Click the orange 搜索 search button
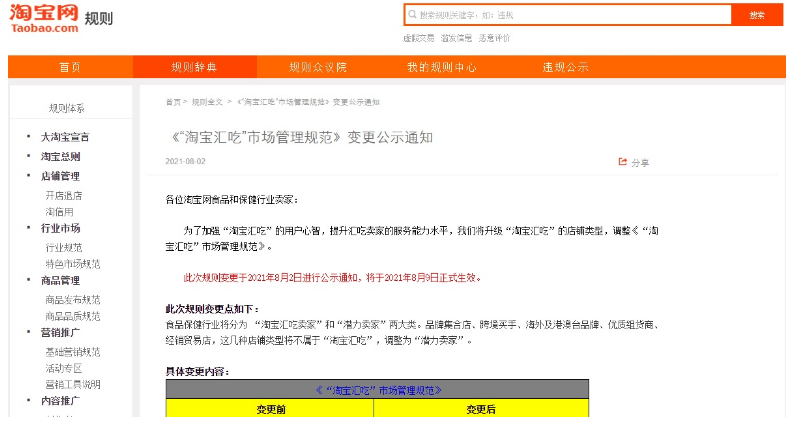Screen dimensions: 790x430 757,15
